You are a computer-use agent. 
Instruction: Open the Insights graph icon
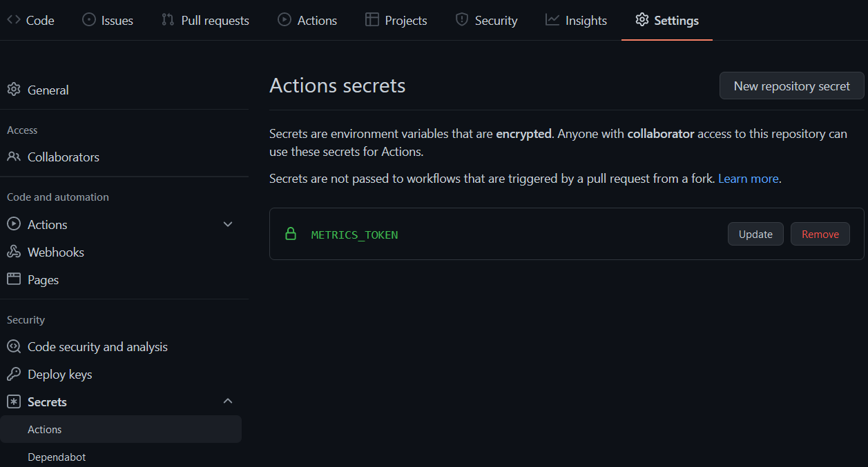tap(552, 20)
